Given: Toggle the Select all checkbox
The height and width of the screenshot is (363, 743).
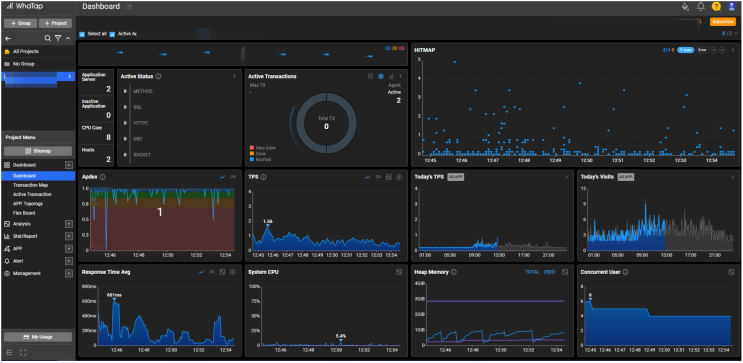Looking at the screenshot, I should (x=82, y=34).
